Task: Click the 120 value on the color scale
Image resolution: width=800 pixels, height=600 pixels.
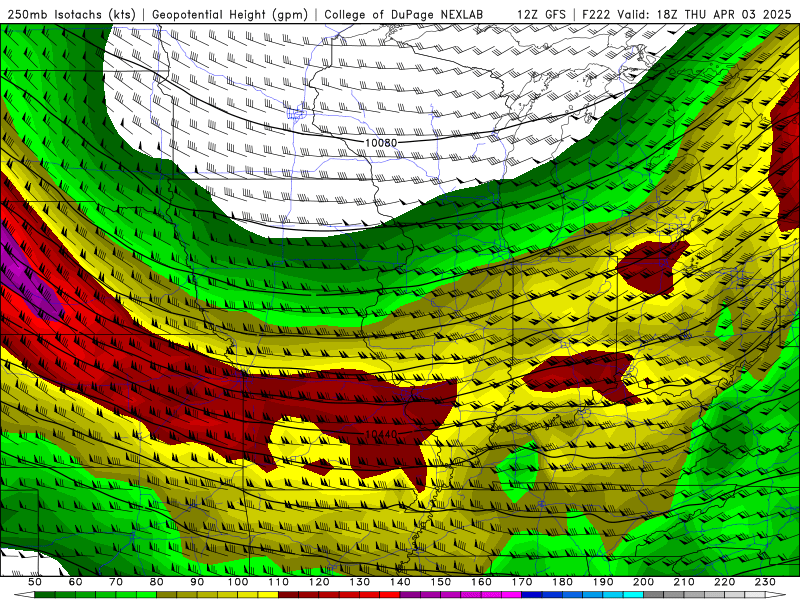Action: (x=319, y=582)
